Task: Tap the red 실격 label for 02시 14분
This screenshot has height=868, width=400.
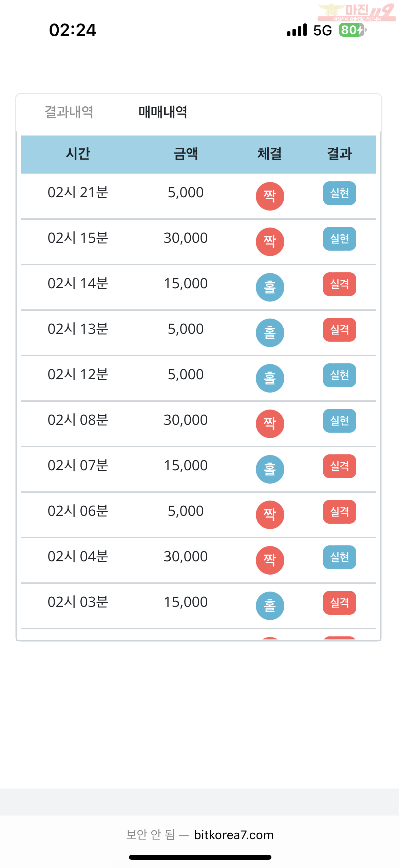Action: click(x=339, y=284)
